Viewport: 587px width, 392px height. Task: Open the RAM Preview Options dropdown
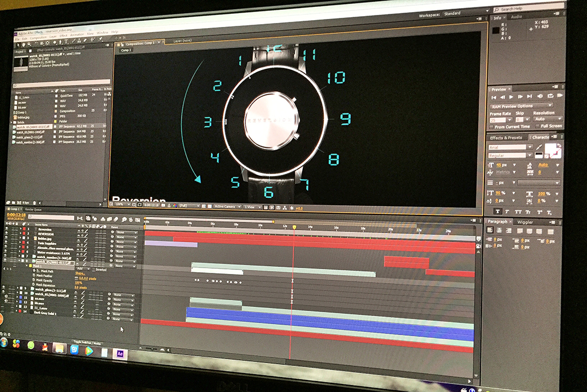(521, 106)
